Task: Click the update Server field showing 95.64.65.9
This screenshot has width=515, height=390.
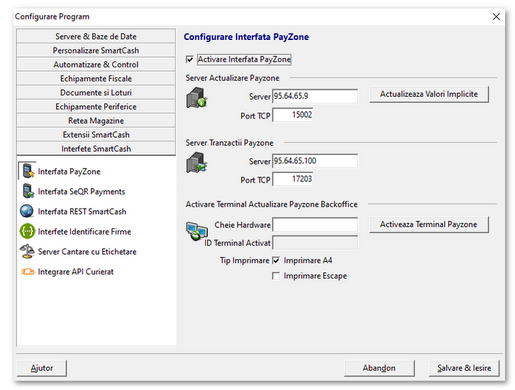Action: coord(315,96)
